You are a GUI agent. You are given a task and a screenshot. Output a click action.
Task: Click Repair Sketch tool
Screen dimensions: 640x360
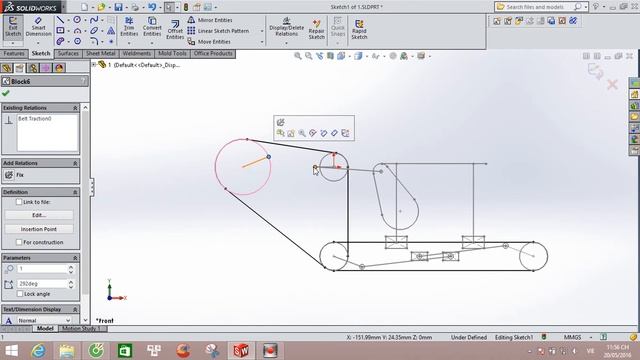316,29
